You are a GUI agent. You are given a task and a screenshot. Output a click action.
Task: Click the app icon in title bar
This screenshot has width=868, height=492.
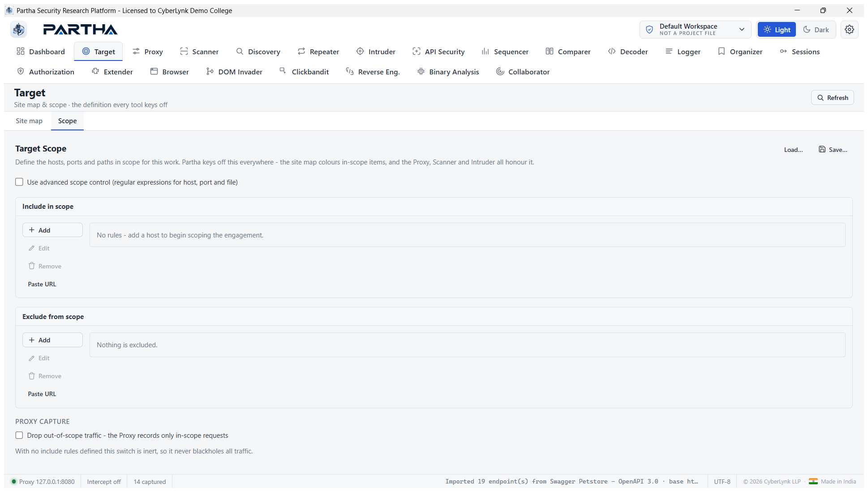[x=9, y=10]
